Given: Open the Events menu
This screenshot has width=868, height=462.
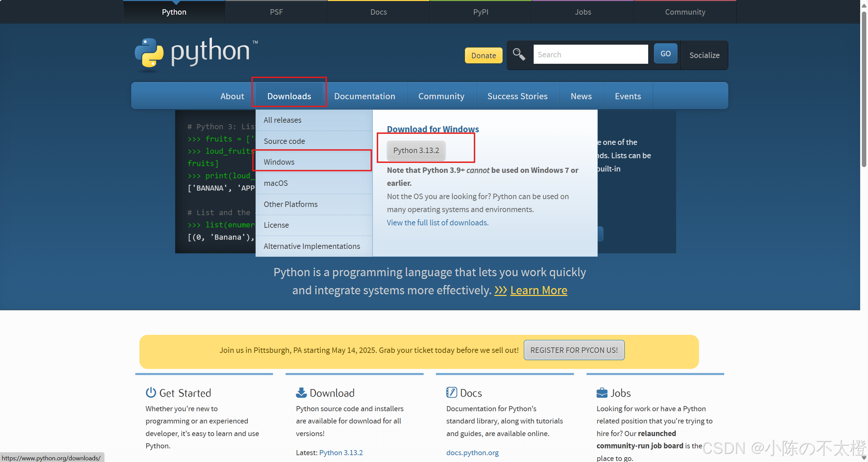Looking at the screenshot, I should (628, 96).
